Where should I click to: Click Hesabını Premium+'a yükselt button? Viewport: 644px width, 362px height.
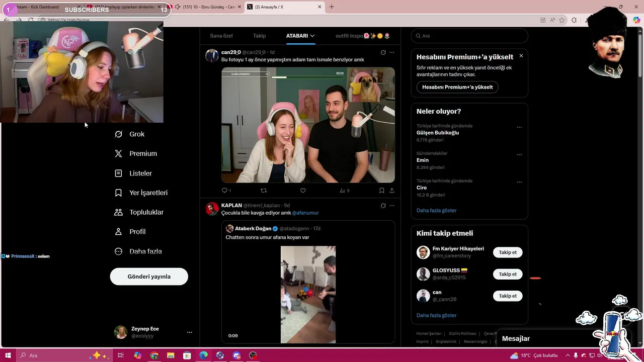[457, 87]
